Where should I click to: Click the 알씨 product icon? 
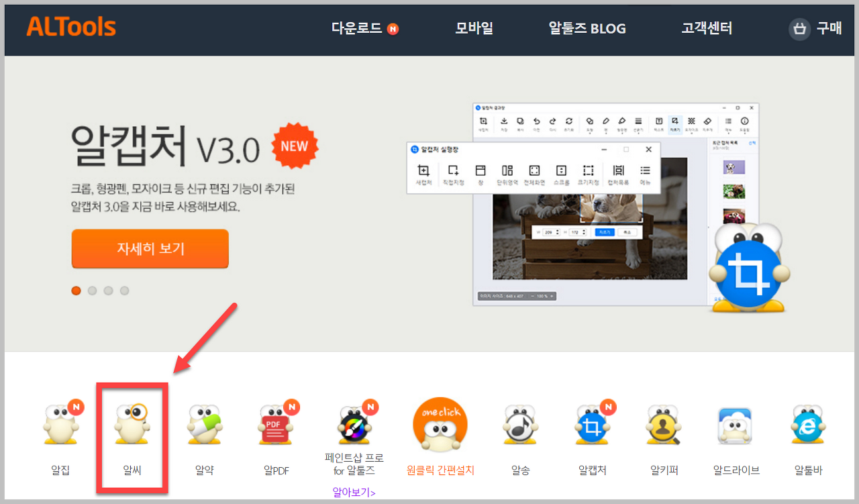pyautogui.click(x=132, y=423)
